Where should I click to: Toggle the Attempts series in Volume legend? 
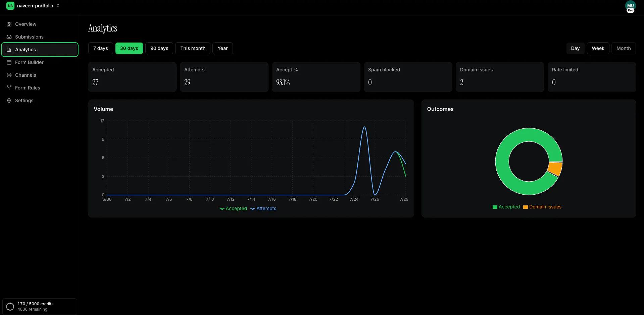(263, 208)
